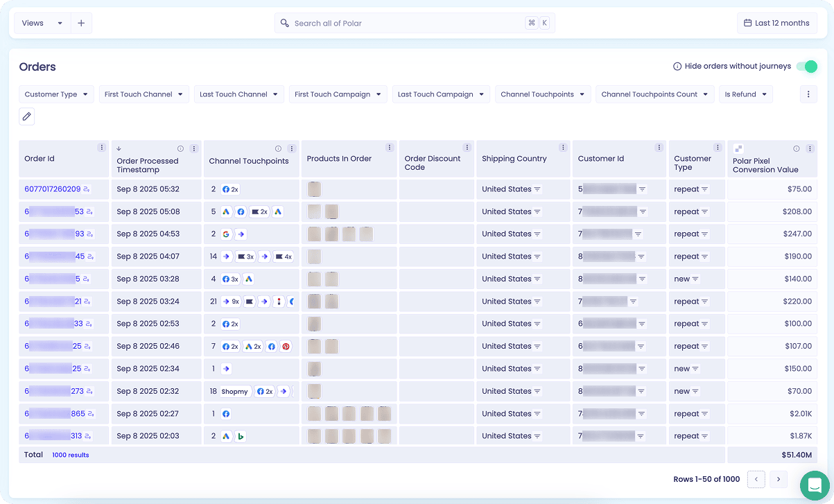Click the add view plus icon
Viewport: 834px width, 504px height.
click(x=81, y=23)
